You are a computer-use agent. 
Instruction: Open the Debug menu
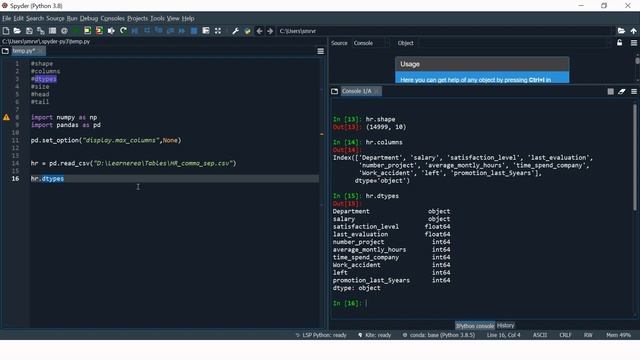coord(89,18)
